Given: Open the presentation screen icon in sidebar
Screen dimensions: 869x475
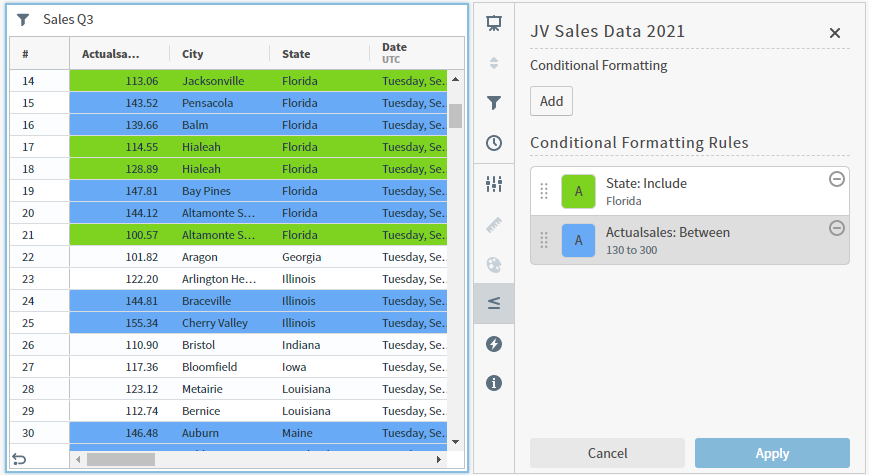Looking at the screenshot, I should (494, 23).
